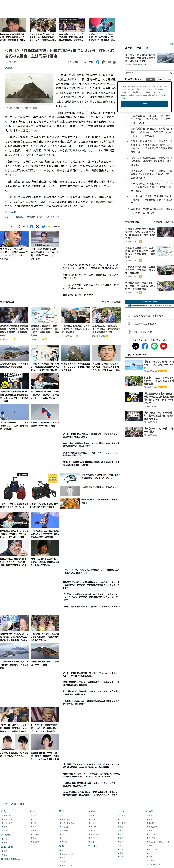Open the 国際 footer section heading
Viewport: 174px width, 868px height.
coord(61,811)
